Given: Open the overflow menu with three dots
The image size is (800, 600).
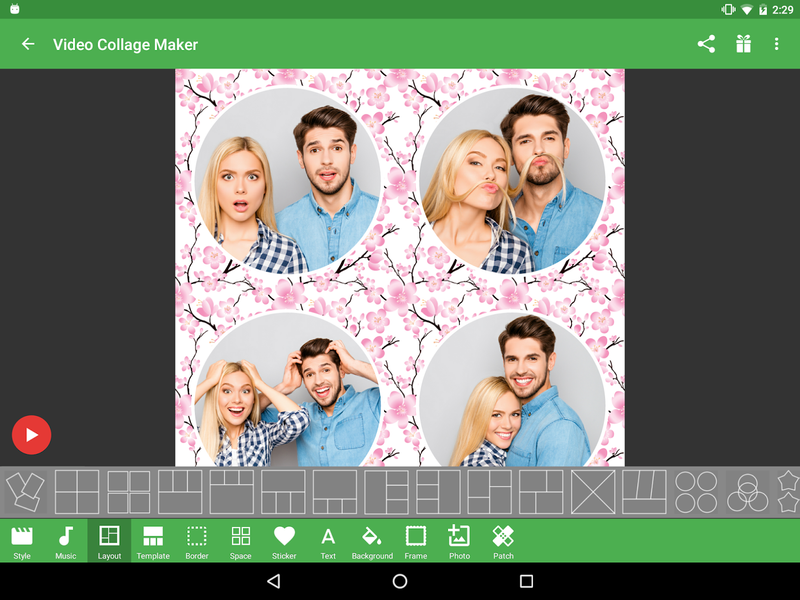Looking at the screenshot, I should point(777,44).
